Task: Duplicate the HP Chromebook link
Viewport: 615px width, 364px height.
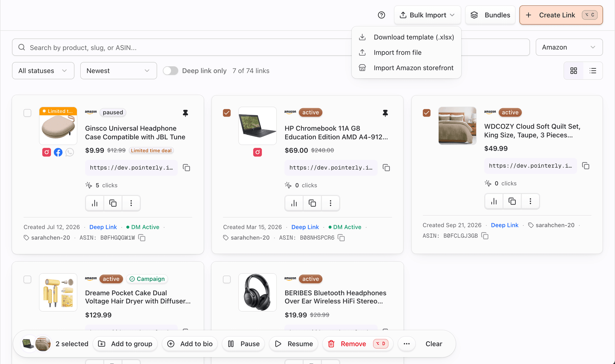Action: [x=312, y=203]
